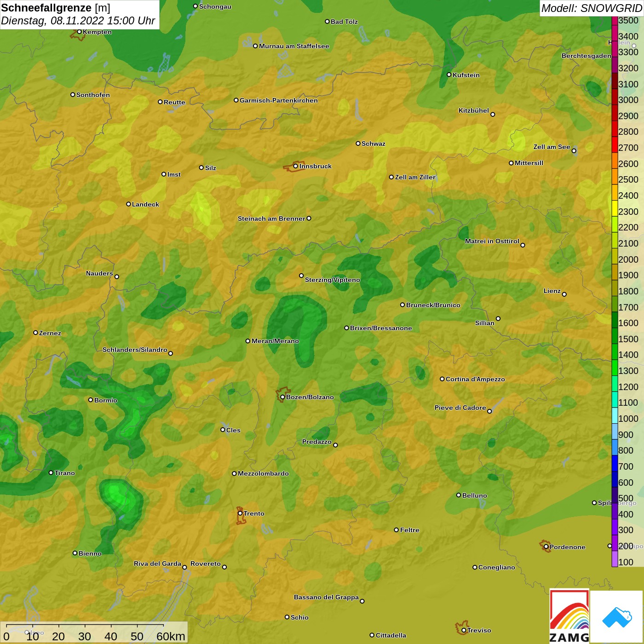This screenshot has height=644, width=644.
Task: Click the Meran/Merano place label
Action: pos(275,341)
